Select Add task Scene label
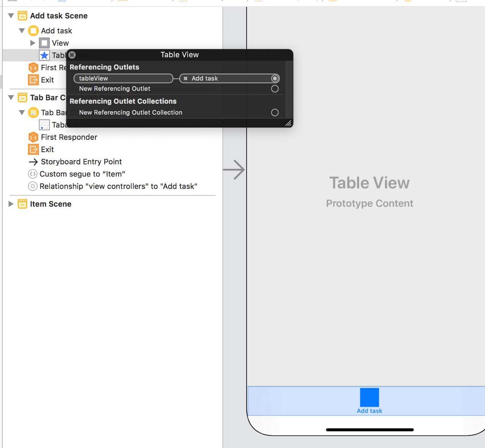This screenshot has width=485, height=448. pos(59,16)
